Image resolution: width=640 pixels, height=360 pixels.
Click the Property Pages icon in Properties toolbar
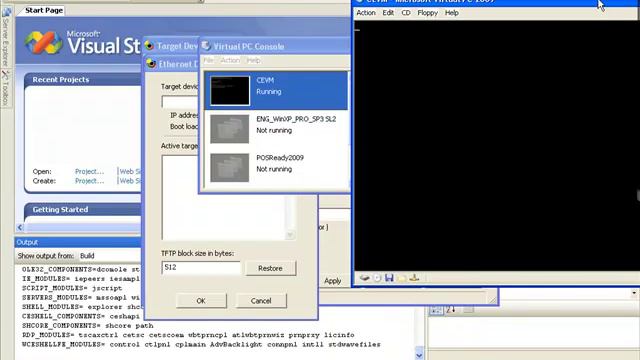(469, 310)
